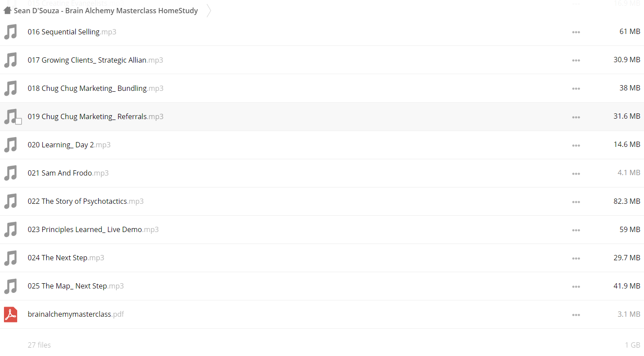Open the Sean D'Souza Brain Alchemy breadcrumb folder
Viewport: 644px width, 356px height.
point(106,11)
